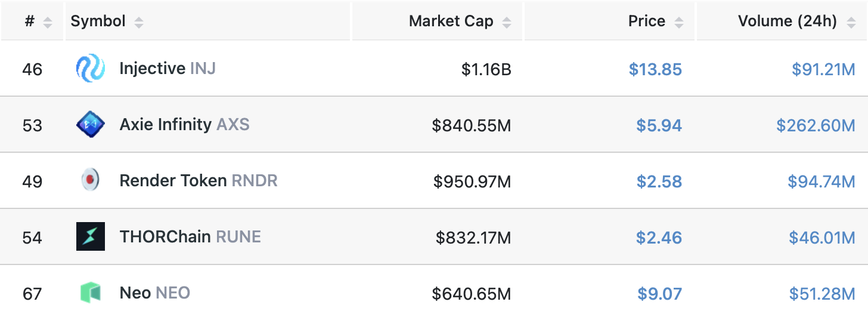The width and height of the screenshot is (868, 320).
Task: Open the Axie Infinity AXS link
Action: coord(184,125)
